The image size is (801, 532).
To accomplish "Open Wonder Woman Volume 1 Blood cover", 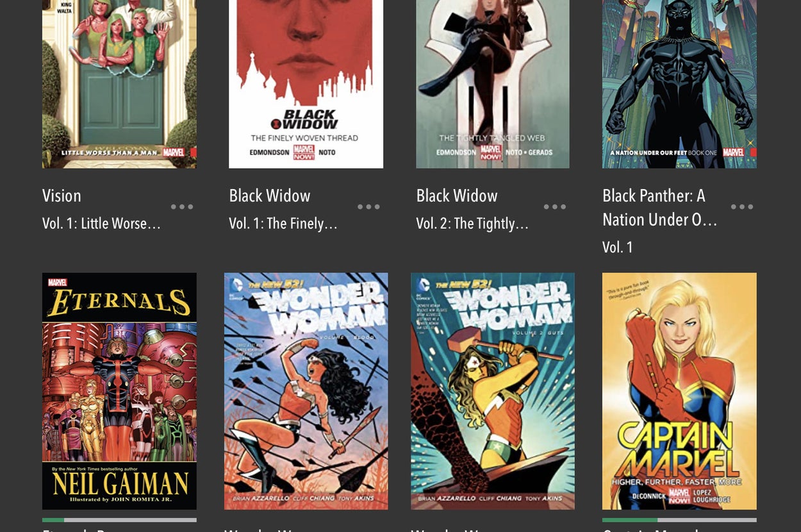I will pyautogui.click(x=306, y=391).
